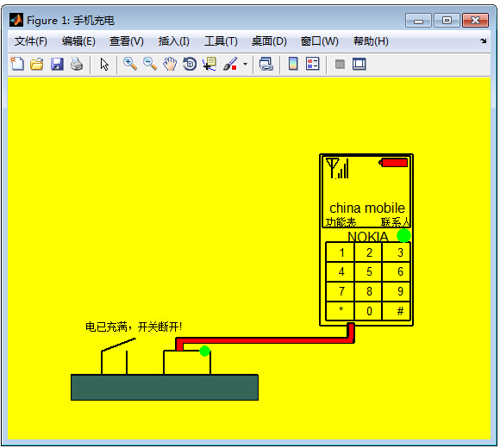The width and height of the screenshot is (500, 448).
Task: Open the 帮助(H) menu
Action: click(371, 41)
